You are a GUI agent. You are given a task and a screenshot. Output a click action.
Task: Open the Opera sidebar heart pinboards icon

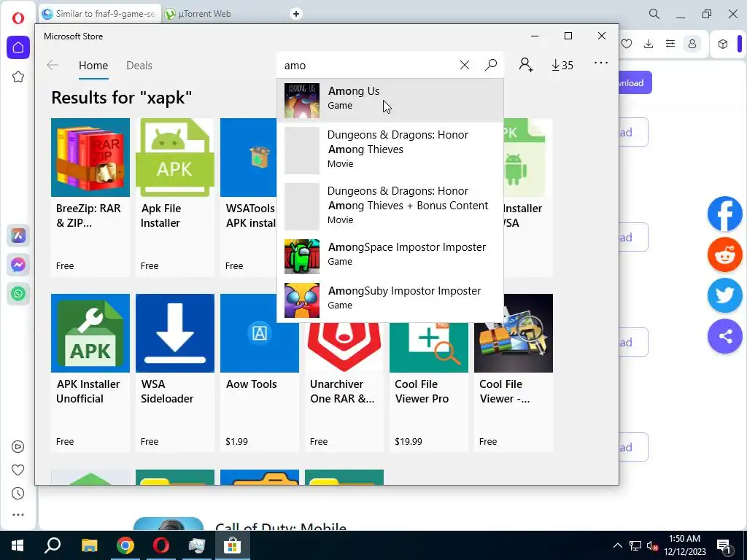point(18,470)
